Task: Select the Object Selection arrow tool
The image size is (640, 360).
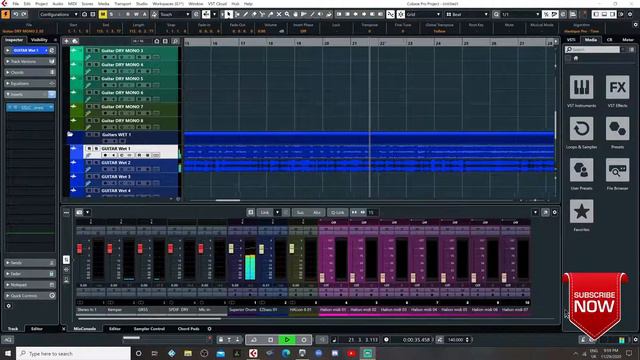Action: click(229, 14)
